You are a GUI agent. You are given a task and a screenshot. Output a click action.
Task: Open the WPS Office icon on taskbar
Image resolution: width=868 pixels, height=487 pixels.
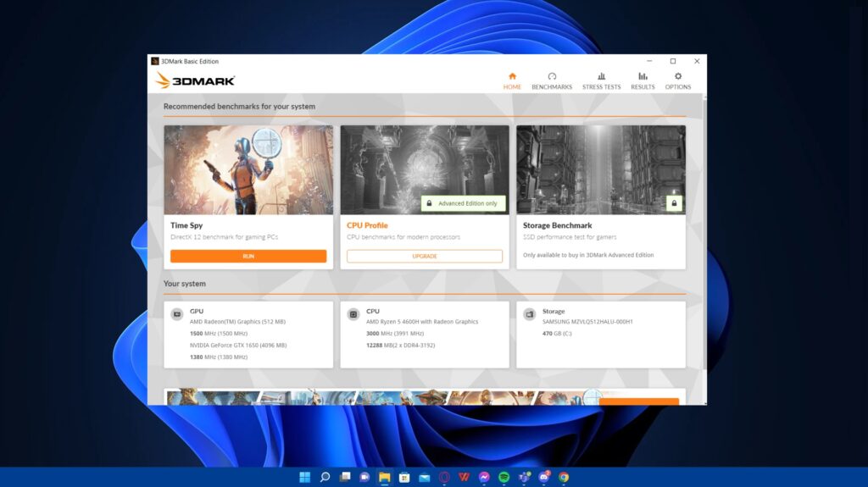tap(464, 477)
